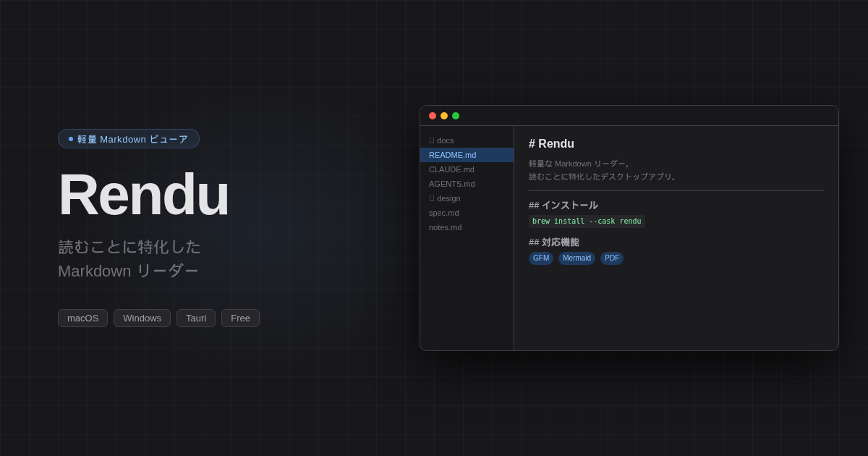Click the green maximize window dot

[x=456, y=116]
